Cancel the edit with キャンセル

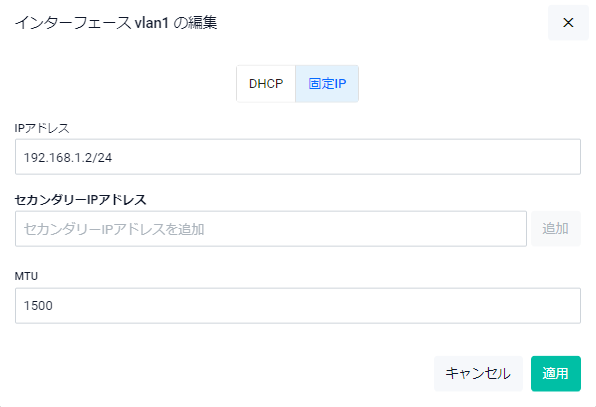(478, 373)
